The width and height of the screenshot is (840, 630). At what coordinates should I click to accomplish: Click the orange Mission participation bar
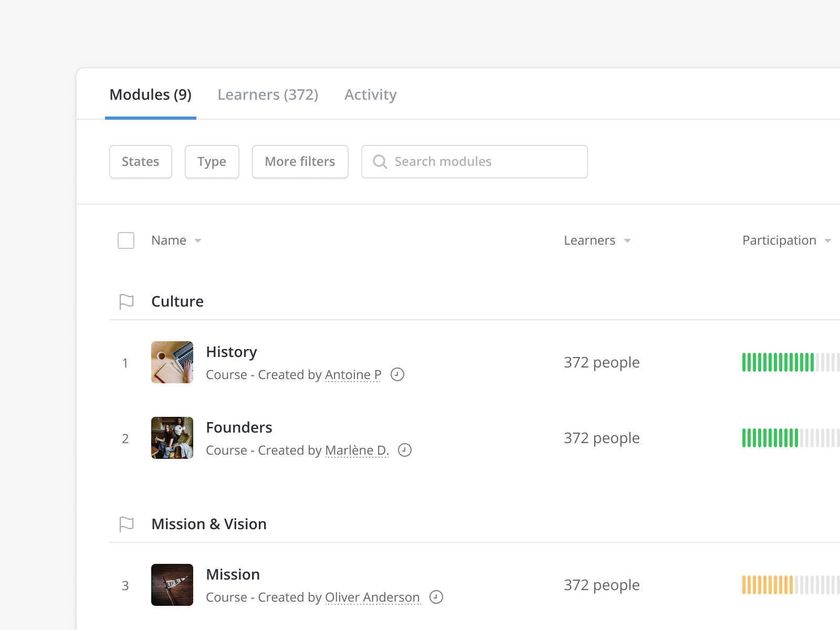click(x=791, y=585)
